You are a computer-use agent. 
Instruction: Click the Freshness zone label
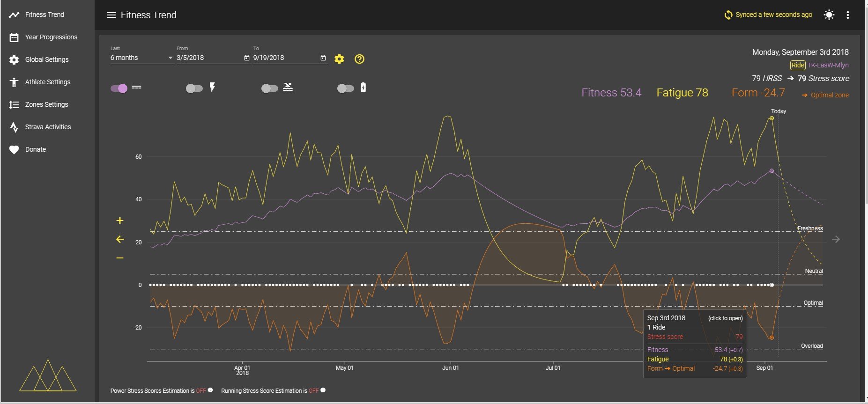click(810, 228)
